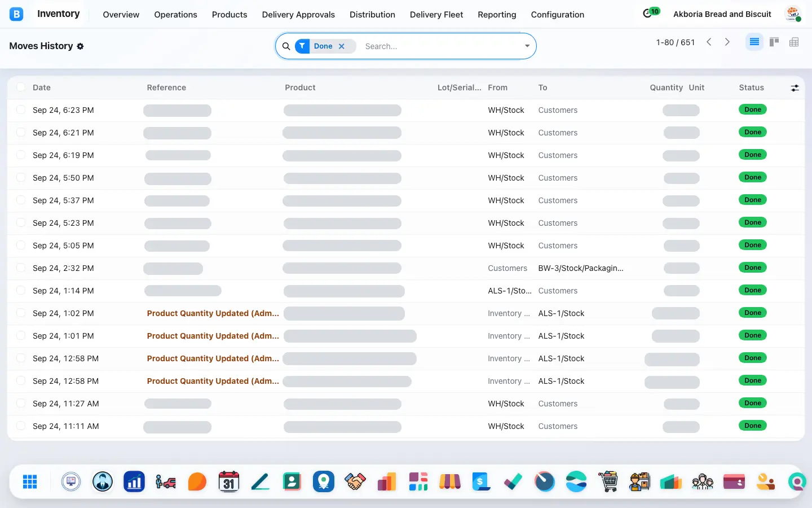Open the Configuration menu
The height and width of the screenshot is (508, 812).
(558, 15)
